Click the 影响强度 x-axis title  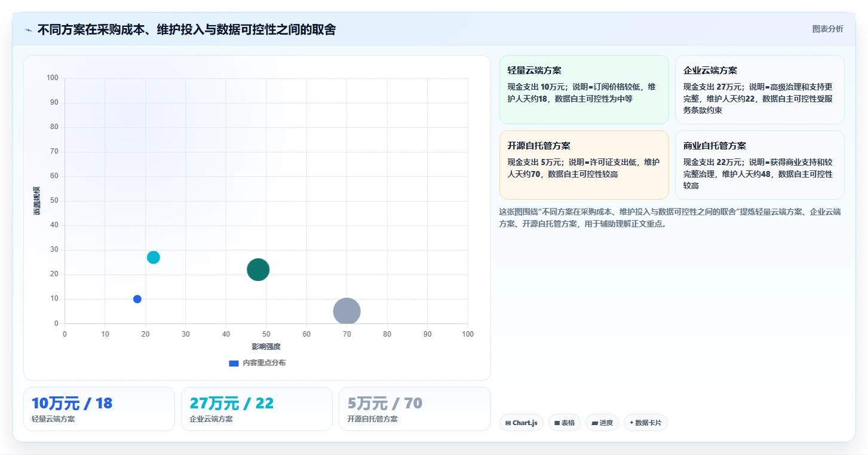coord(266,346)
